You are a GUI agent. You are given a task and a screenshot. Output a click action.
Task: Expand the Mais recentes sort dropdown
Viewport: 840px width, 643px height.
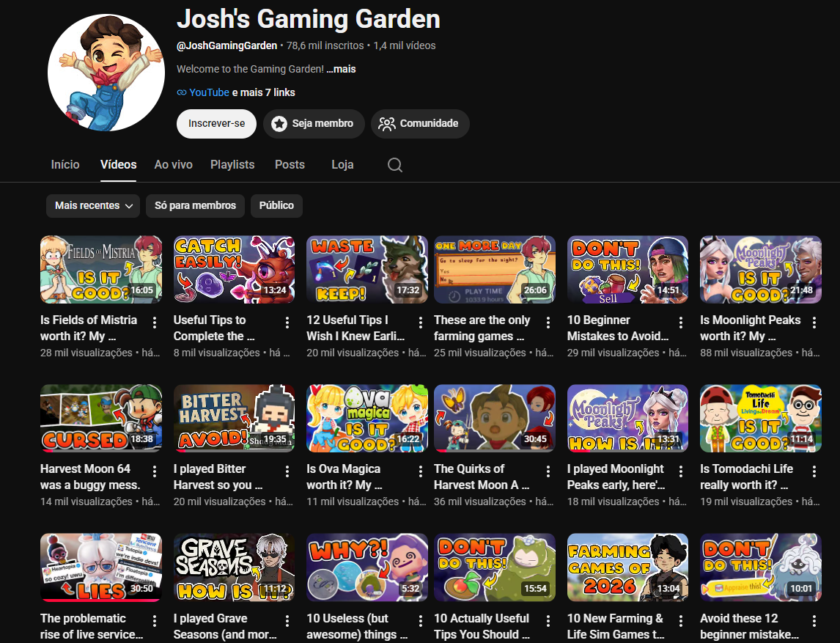point(93,206)
